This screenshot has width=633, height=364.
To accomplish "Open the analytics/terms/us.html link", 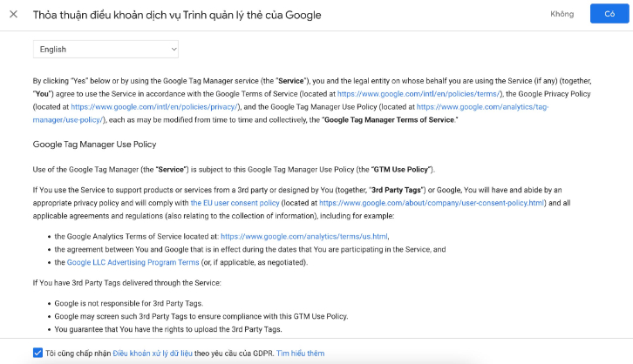I will pos(304,236).
